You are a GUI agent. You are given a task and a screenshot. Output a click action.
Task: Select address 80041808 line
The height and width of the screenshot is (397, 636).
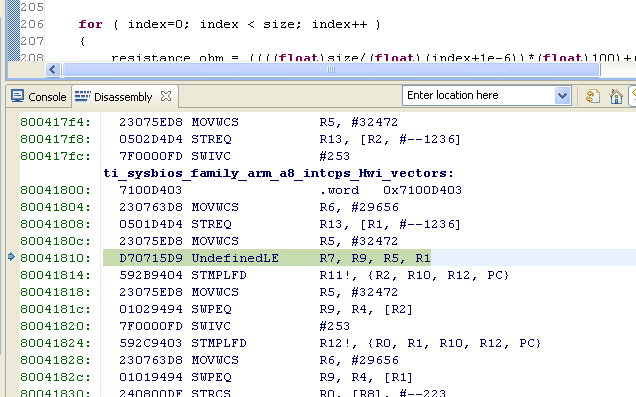pyautogui.click(x=56, y=224)
